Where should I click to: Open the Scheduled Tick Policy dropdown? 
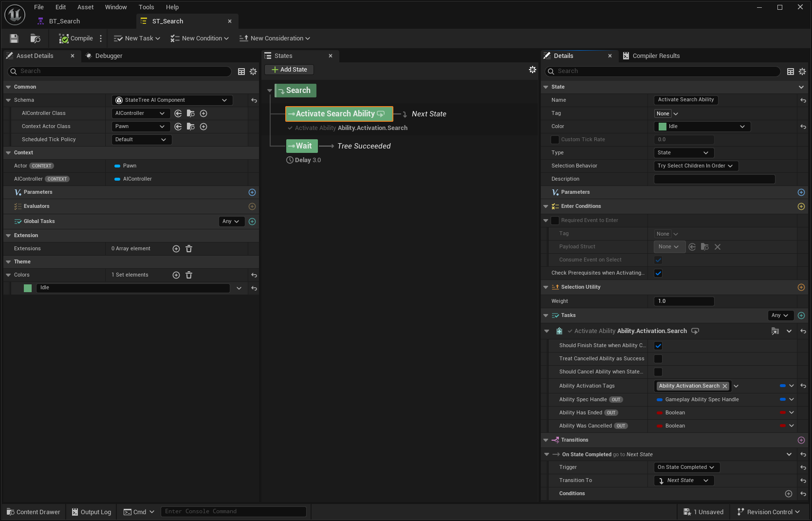(x=141, y=140)
